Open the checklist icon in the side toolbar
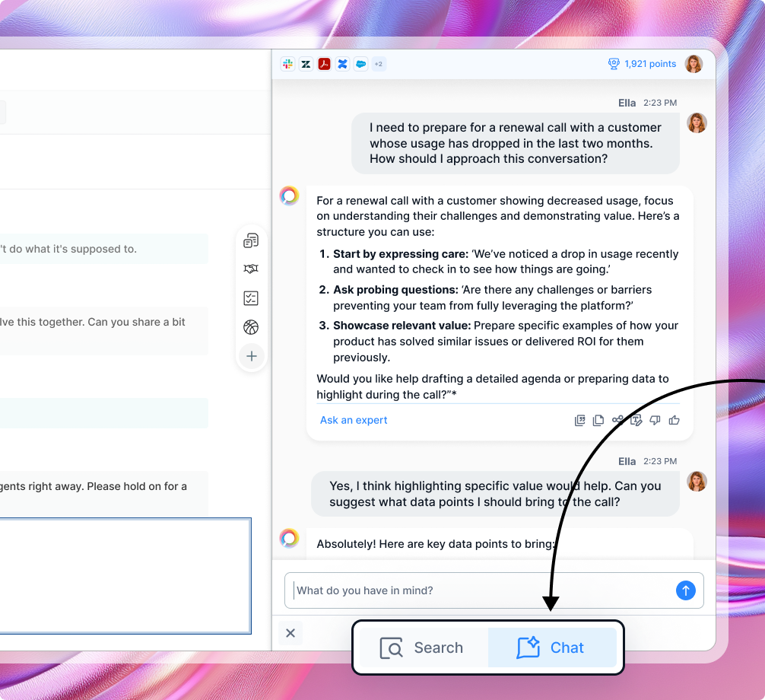This screenshot has width=765, height=700. pyautogui.click(x=251, y=298)
